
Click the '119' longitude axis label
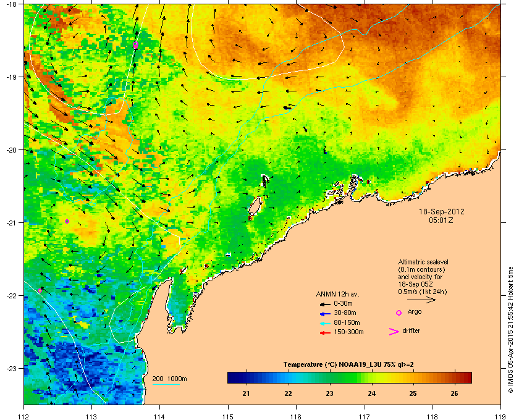coord(501,417)
